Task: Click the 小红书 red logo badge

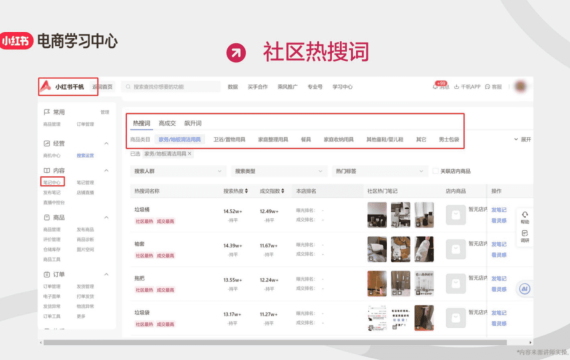Action: point(16,41)
